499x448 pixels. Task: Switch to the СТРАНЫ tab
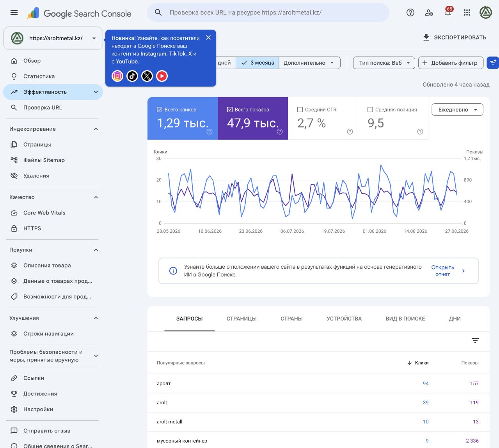[x=291, y=319]
